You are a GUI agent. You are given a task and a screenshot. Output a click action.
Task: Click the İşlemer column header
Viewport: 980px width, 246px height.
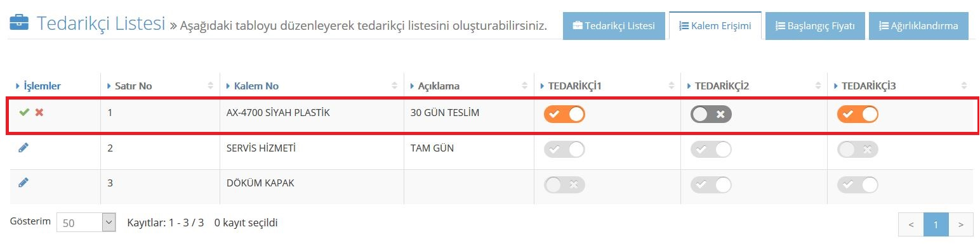(x=42, y=86)
